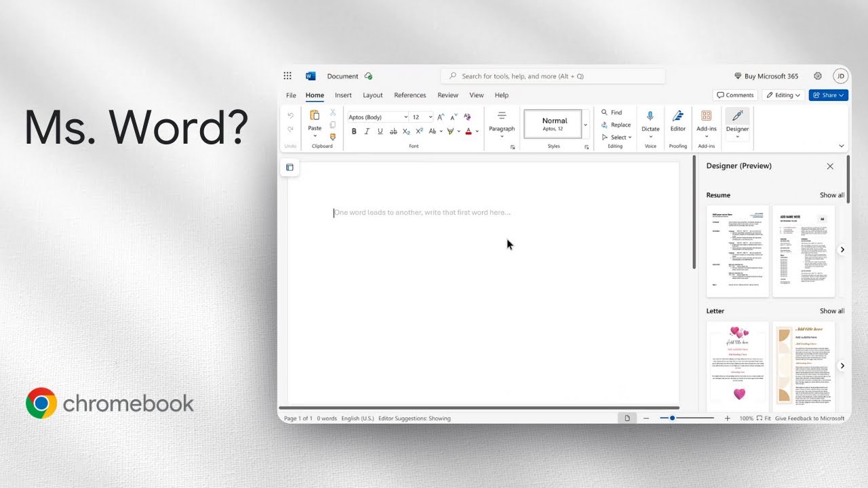868x488 pixels.
Task: Switch to the Insert tab
Action: [x=343, y=95]
